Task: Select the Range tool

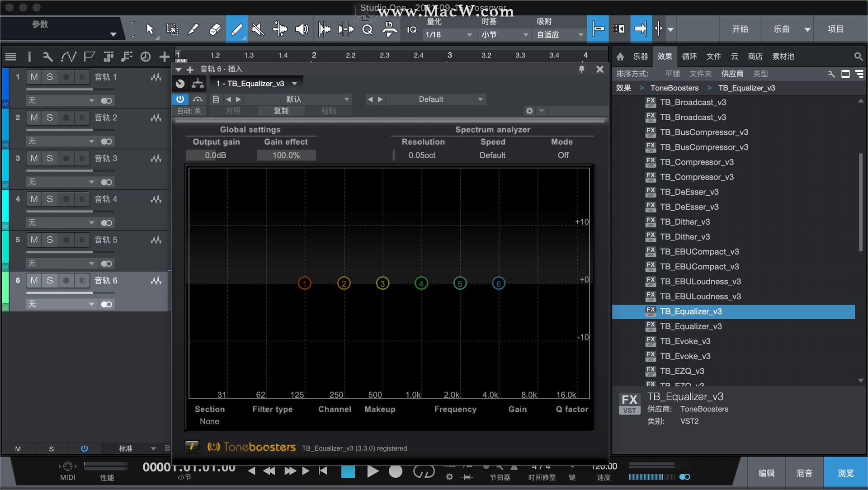Action: pos(172,29)
